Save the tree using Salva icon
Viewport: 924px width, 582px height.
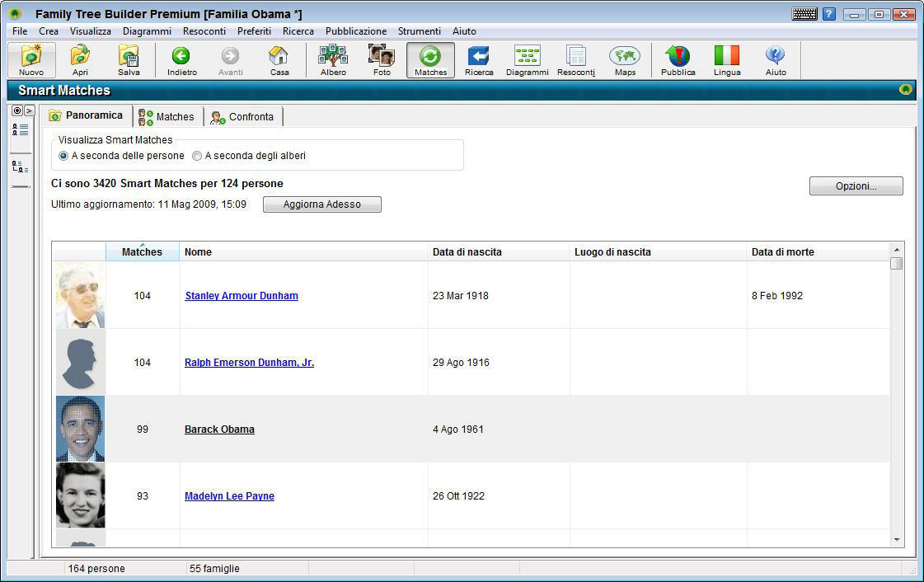point(129,60)
